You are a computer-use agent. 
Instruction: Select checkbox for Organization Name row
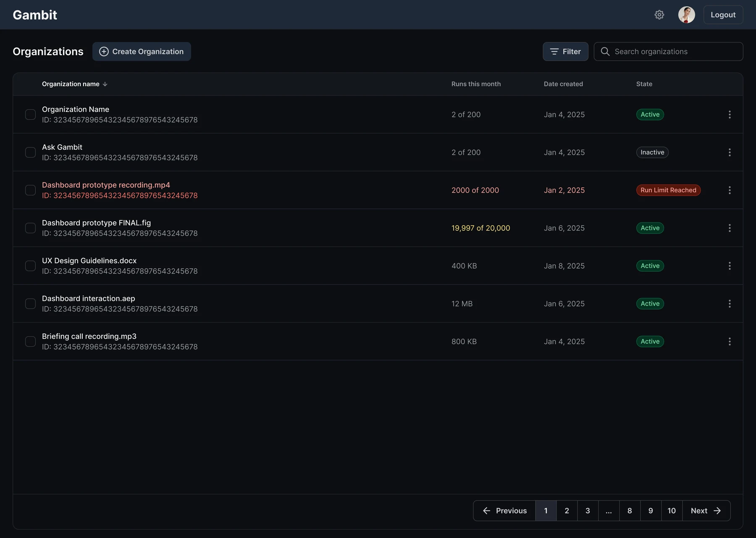click(30, 114)
